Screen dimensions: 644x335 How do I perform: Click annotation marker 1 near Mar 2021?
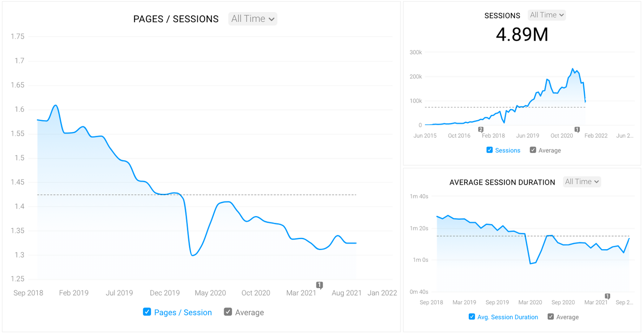pos(320,285)
